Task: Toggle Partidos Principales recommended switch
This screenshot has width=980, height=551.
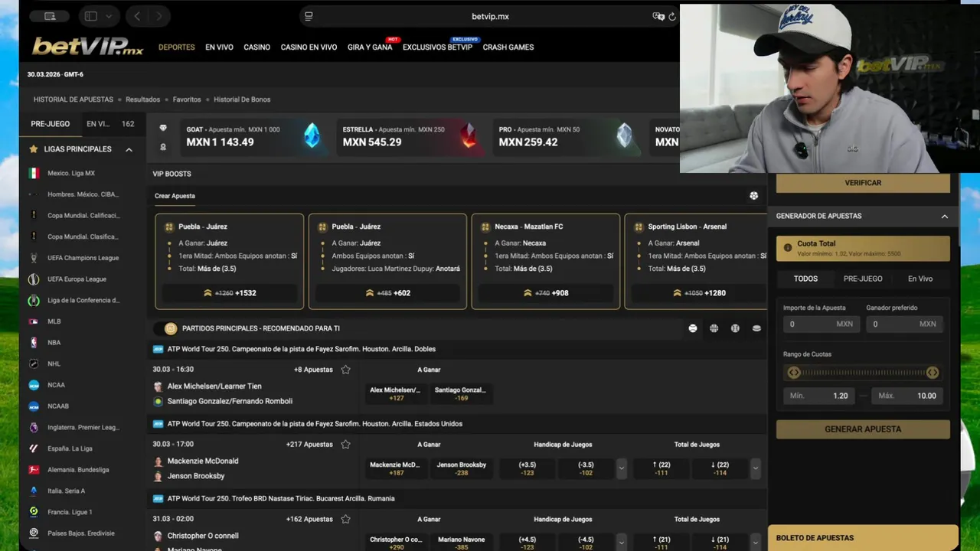Action: [165, 328]
